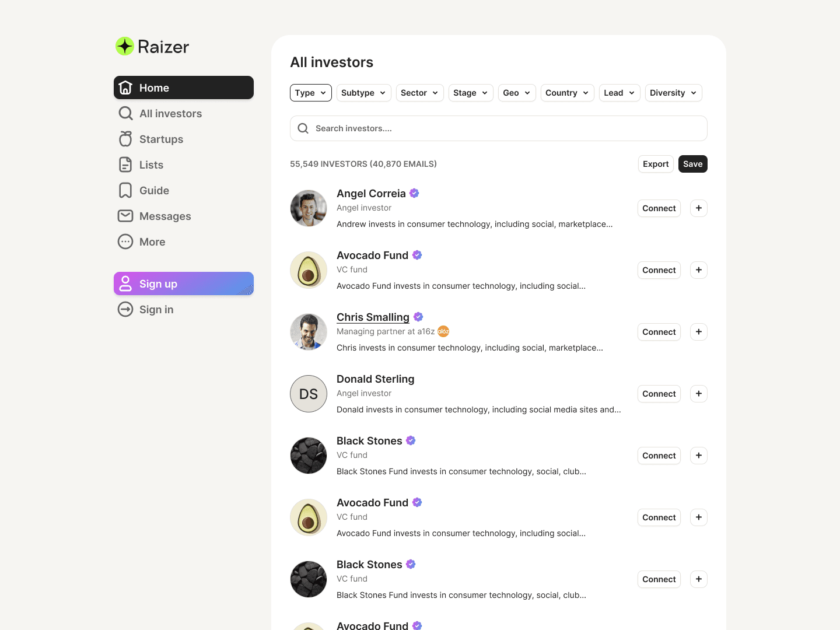Expand the Stage filter dropdown
The width and height of the screenshot is (840, 630).
[x=471, y=93]
